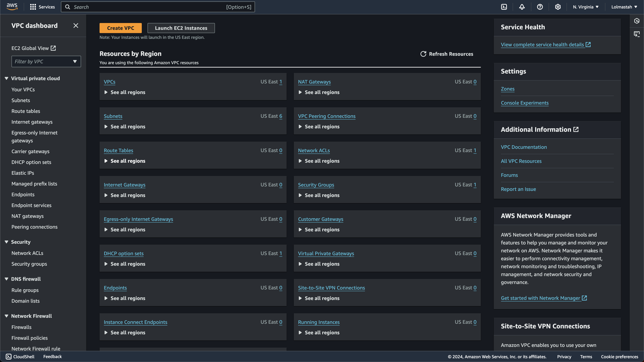Open the help question mark menu

click(540, 7)
